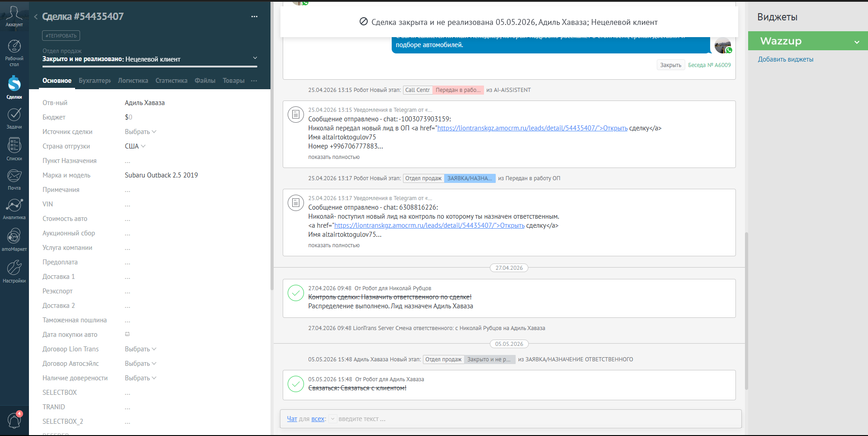Image resolution: width=868 pixels, height=436 pixels.
Task: Click the Закрыто и не р... stage badge
Action: coord(489,359)
